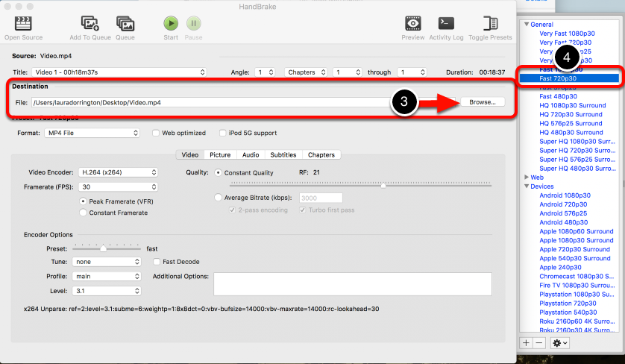Viewport: 625px width, 364px height.
Task: Select the Apple 540p30 Surround preset
Action: pos(575,258)
